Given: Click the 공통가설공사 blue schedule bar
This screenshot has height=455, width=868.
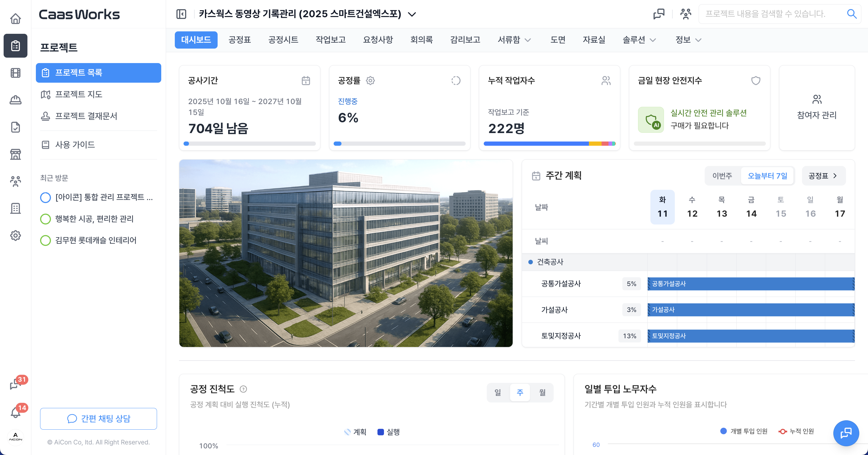Looking at the screenshot, I should 751,284.
